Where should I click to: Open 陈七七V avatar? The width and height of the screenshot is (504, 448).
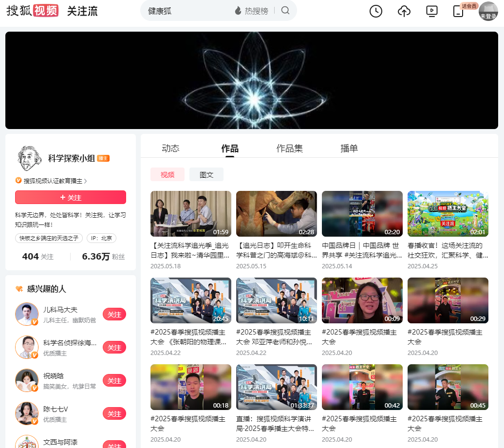coord(27,413)
